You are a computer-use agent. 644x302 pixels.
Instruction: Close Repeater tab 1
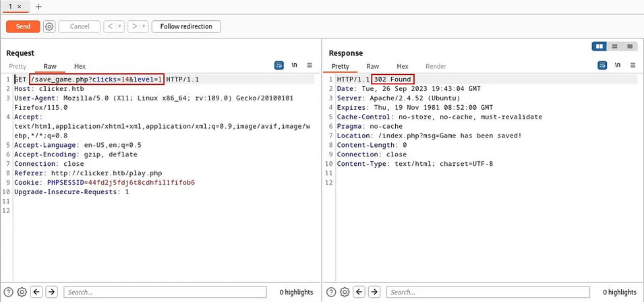click(x=20, y=7)
